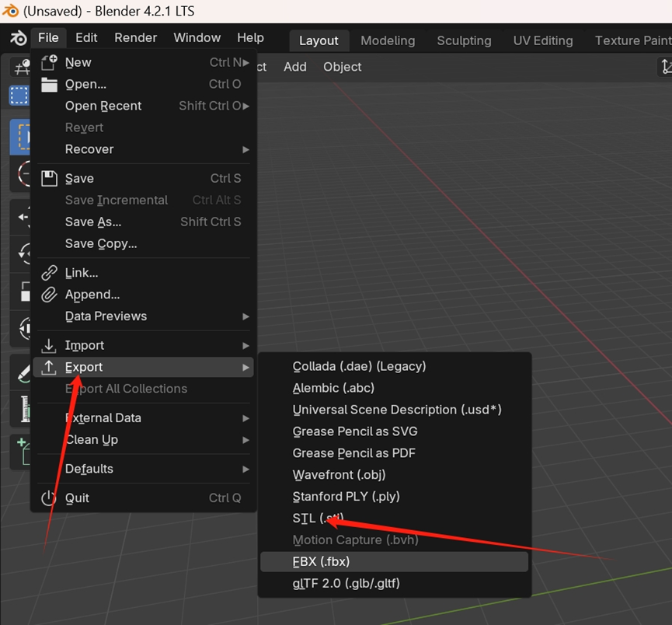Export Grease Pencil as PDF
Screen dimensions: 672x625
pos(395,453)
